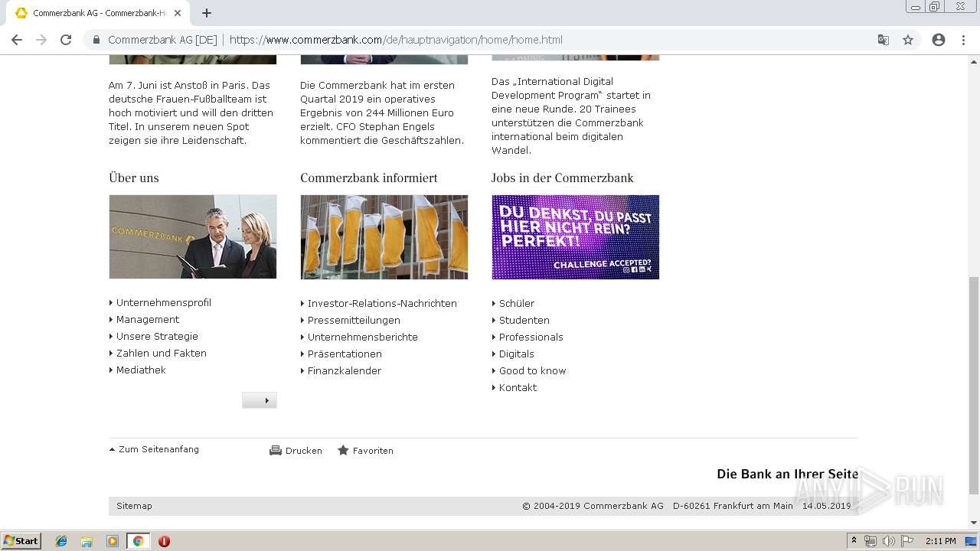Screen dimensions: 980x551
Task: Click the Commerzbank informiert heading
Action: (369, 178)
